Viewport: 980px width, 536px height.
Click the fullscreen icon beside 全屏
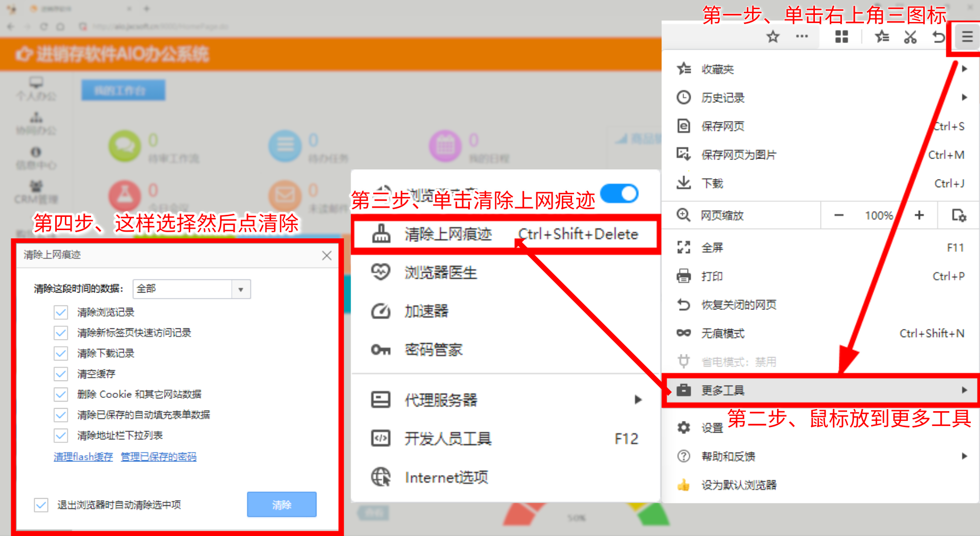pyautogui.click(x=684, y=248)
